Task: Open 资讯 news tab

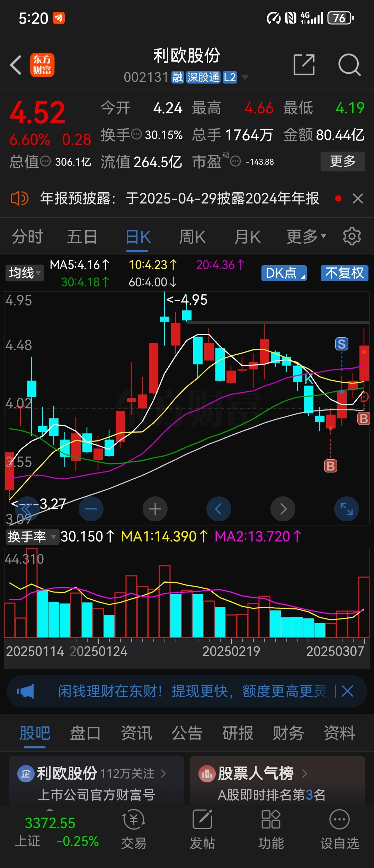Action: pyautogui.click(x=136, y=733)
